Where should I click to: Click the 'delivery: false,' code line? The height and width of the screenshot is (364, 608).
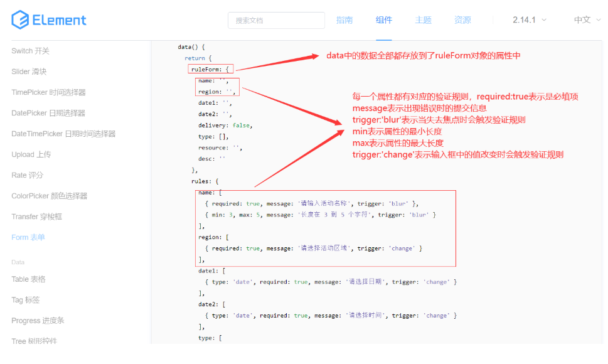coord(225,126)
